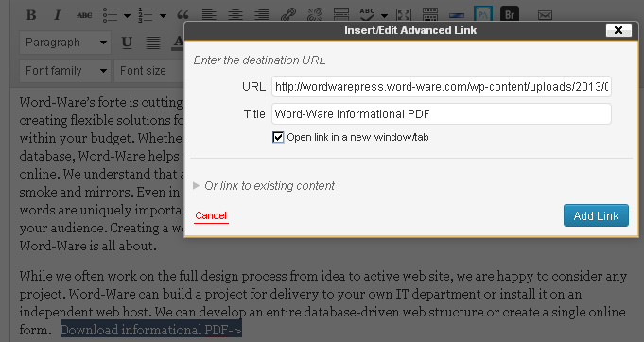The height and width of the screenshot is (342, 644).
Task: Enter fullscreen writing mode
Action: 404,15
